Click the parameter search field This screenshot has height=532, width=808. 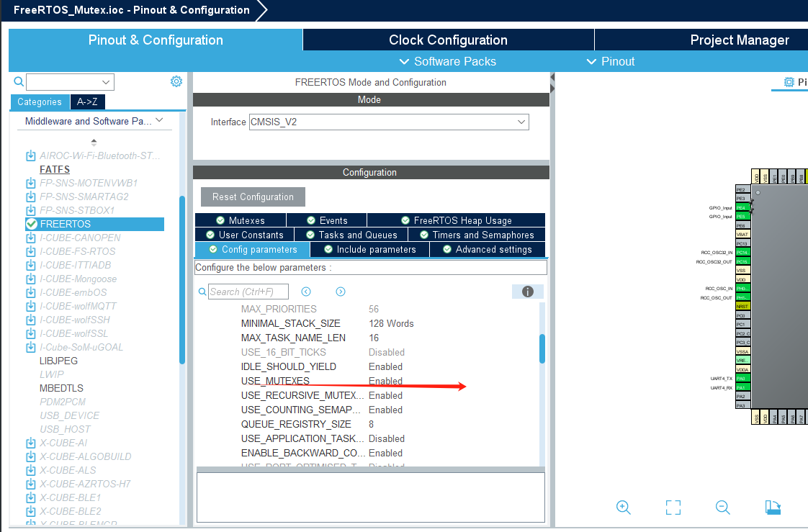click(x=248, y=292)
